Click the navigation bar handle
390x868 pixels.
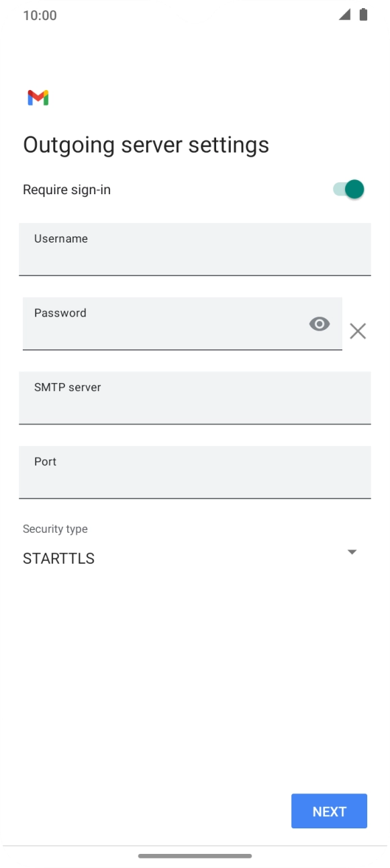195,856
